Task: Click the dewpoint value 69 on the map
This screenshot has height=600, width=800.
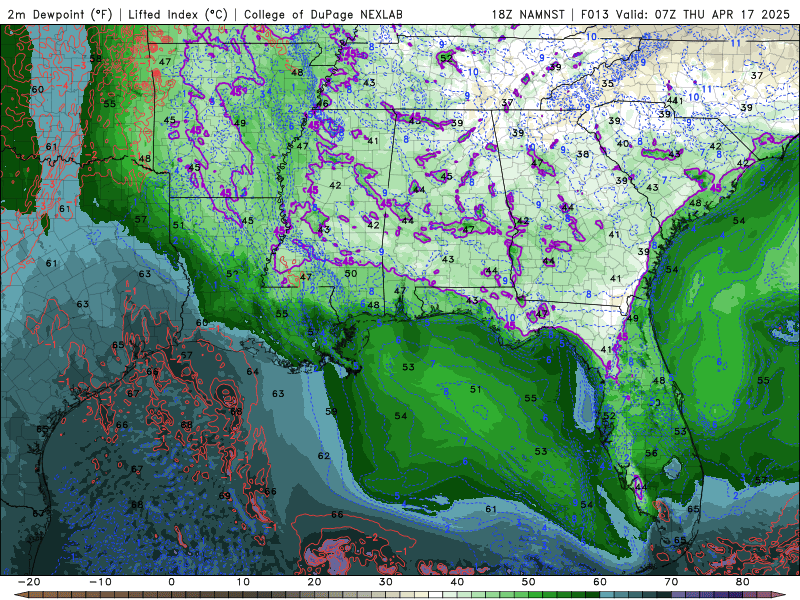Action: [x=224, y=495]
